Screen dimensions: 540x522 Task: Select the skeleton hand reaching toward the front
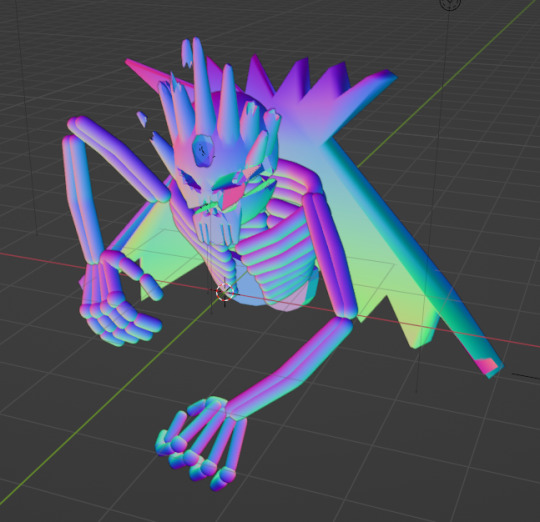click(201, 442)
